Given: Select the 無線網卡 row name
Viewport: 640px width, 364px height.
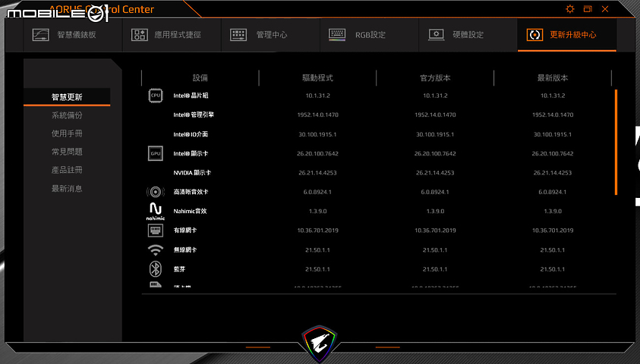Looking at the screenshot, I should tap(185, 249).
